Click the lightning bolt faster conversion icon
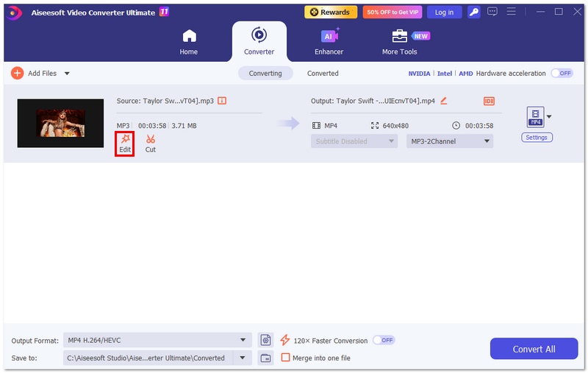 pyautogui.click(x=285, y=340)
